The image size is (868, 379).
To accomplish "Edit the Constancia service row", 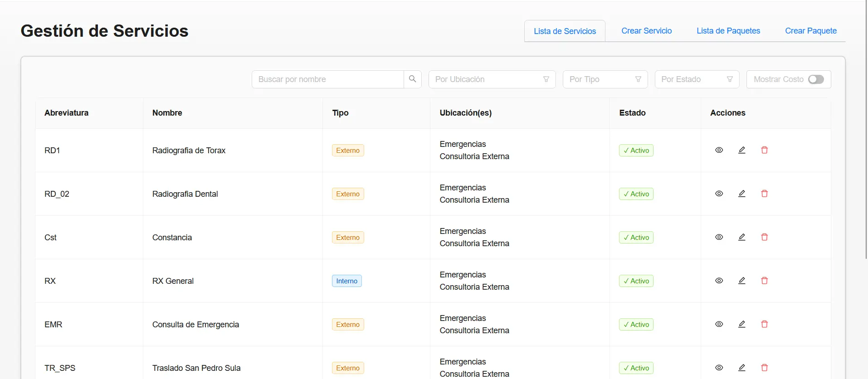I will 741,237.
